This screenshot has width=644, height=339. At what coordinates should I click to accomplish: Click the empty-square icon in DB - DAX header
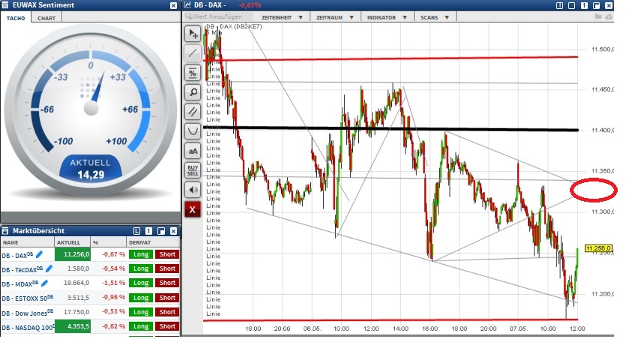[572, 5]
